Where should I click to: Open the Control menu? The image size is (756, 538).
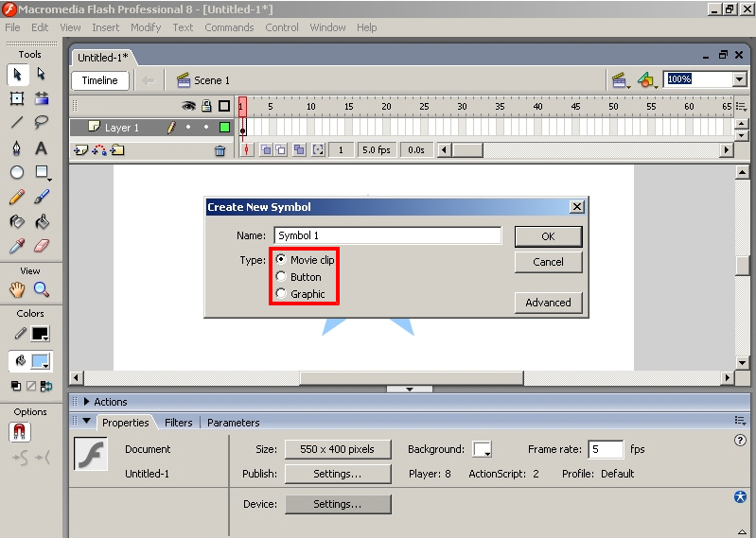[282, 27]
